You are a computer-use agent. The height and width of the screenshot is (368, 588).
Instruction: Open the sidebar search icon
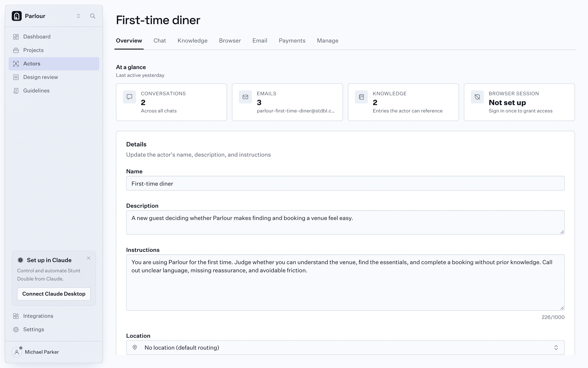coord(92,16)
